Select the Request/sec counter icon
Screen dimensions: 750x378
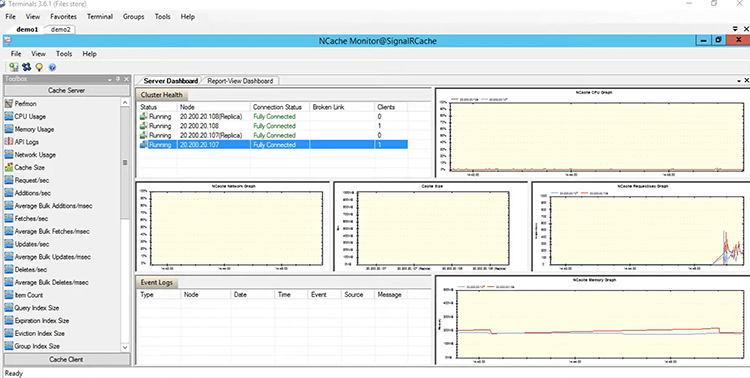9,180
